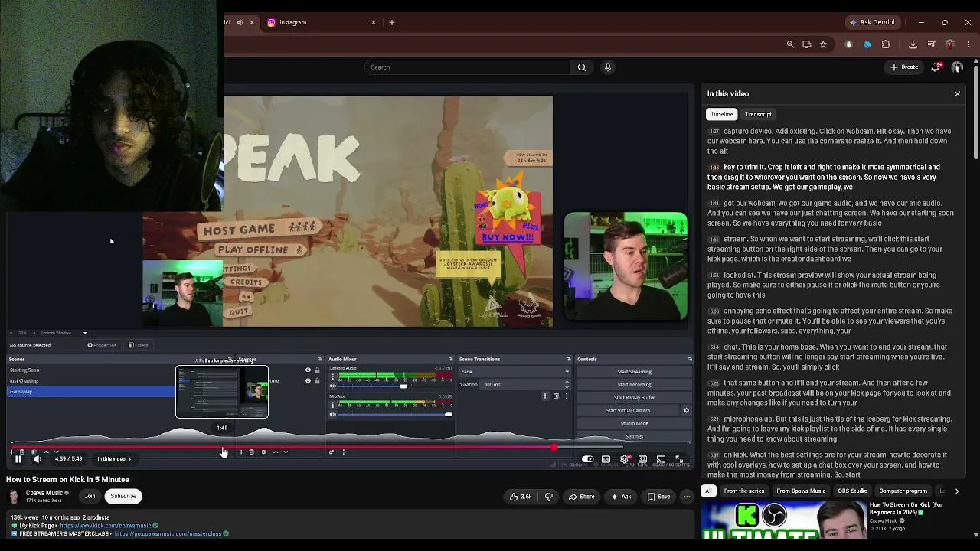Image resolution: width=980 pixels, height=551 pixels.
Task: Switch to the Transcript tab
Action: point(758,114)
